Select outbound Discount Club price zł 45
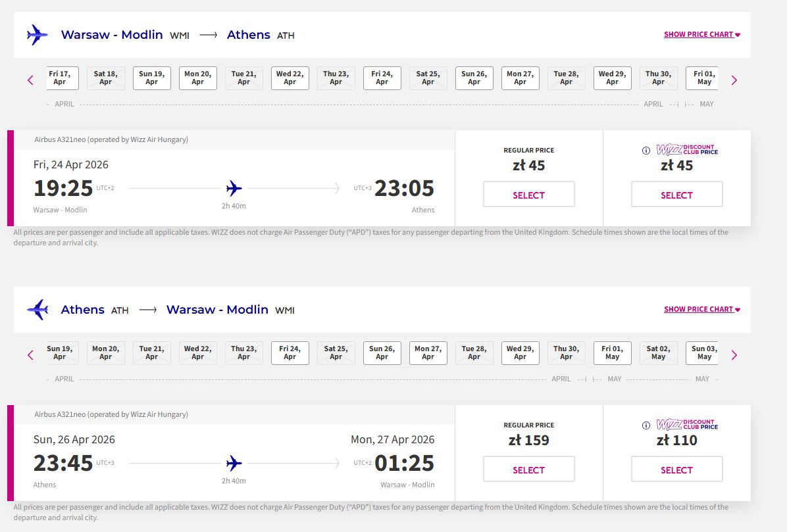This screenshot has width=787, height=532. pyautogui.click(x=676, y=194)
